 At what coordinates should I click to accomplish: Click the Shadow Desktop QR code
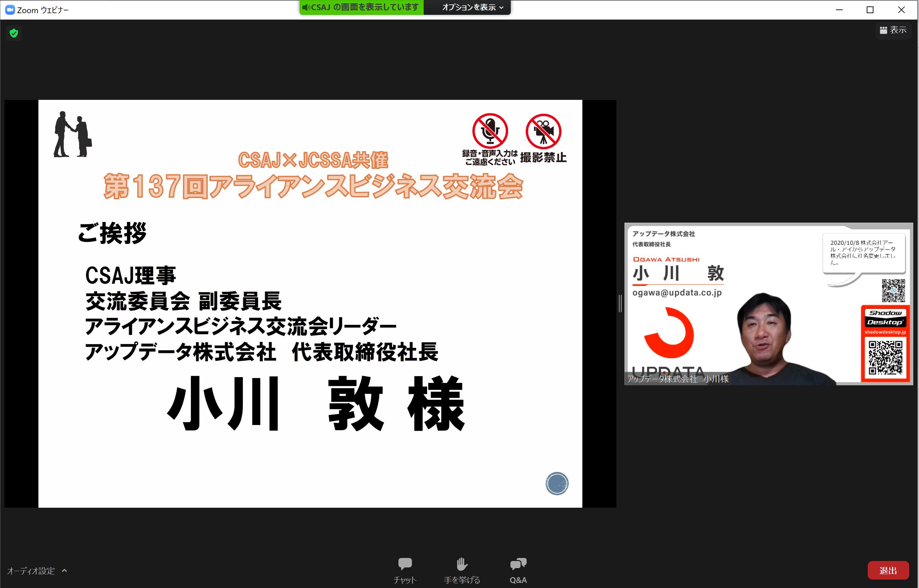885,358
